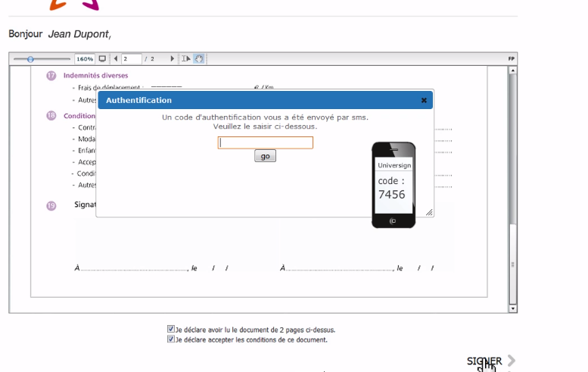Uncheck 'Je déclare accepter les conditions'

coord(170,339)
